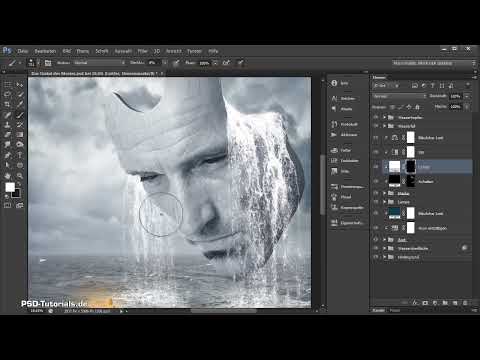This screenshot has width=480, height=360.
Task: Toggle Quick Mask mode in toolbox
Action: coord(7,205)
